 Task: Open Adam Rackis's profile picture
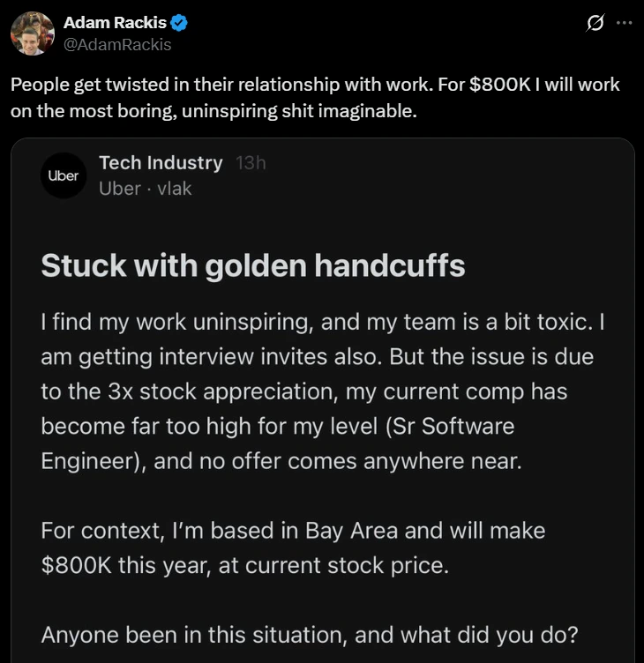(x=33, y=34)
